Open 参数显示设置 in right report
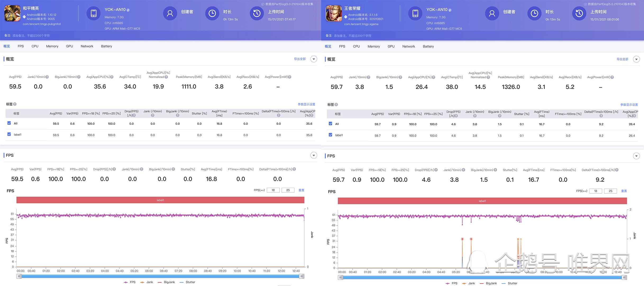 pos(629,105)
